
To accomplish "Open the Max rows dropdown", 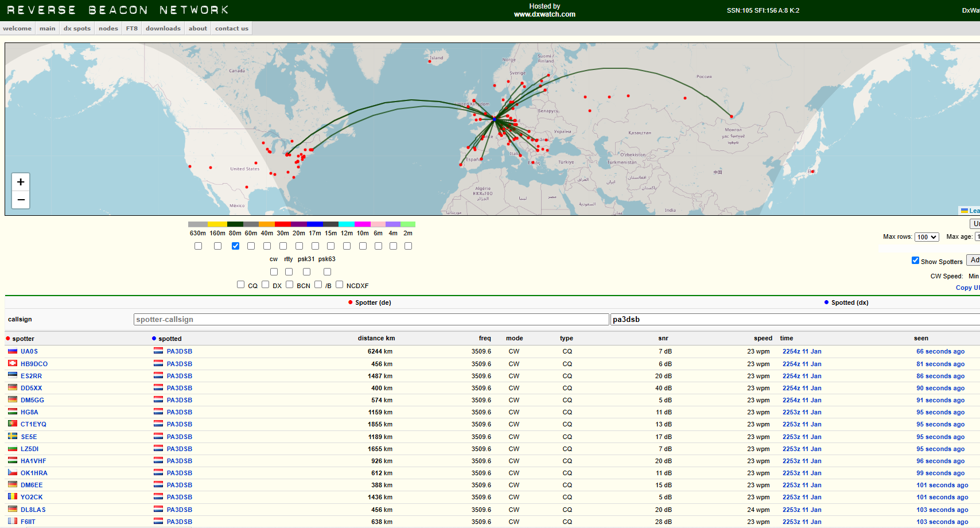I will pyautogui.click(x=926, y=237).
